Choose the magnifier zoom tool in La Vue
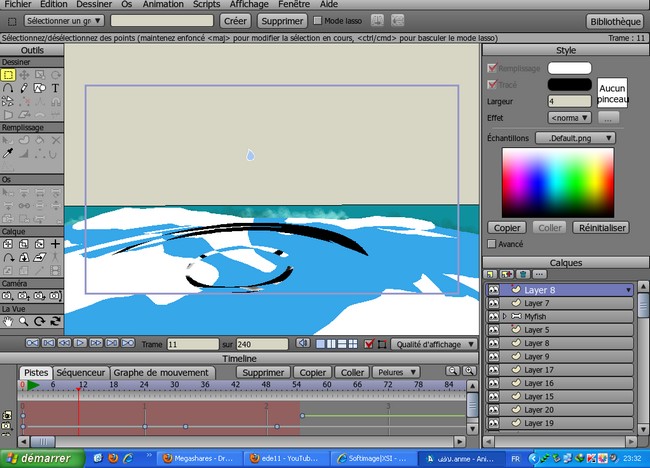650x468 pixels. [x=23, y=322]
